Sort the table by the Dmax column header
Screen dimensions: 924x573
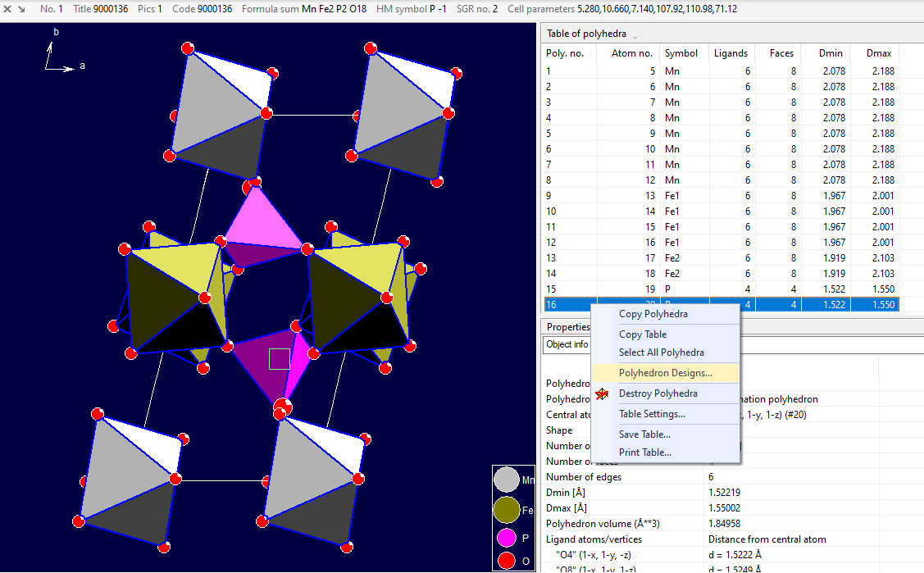(877, 52)
